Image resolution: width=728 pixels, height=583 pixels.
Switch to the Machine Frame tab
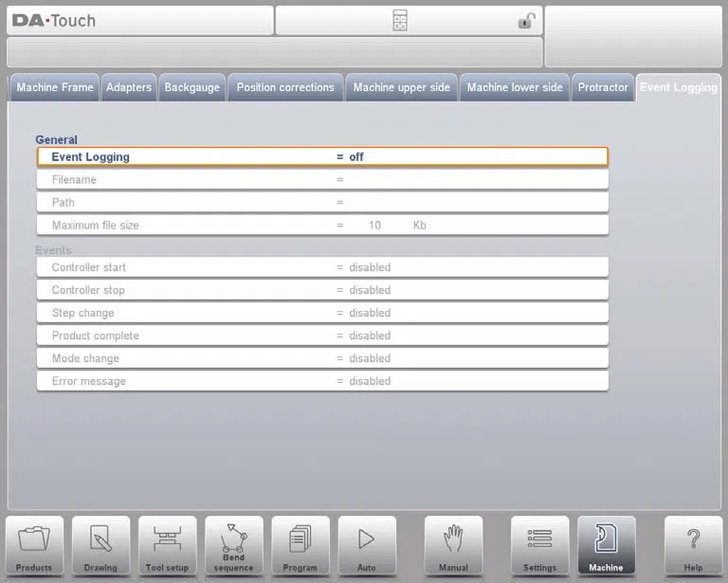tap(55, 87)
